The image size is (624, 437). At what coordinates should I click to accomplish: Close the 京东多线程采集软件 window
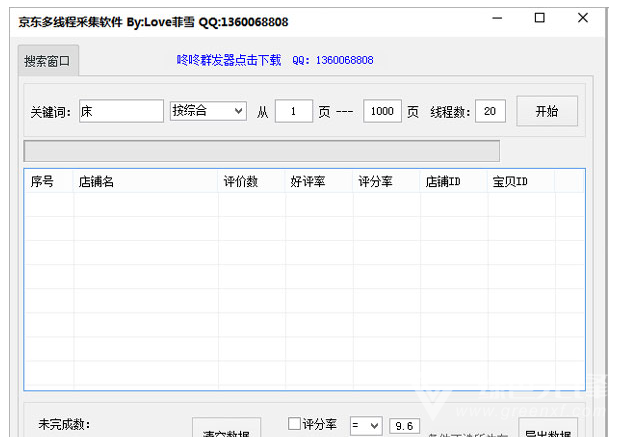[x=583, y=18]
